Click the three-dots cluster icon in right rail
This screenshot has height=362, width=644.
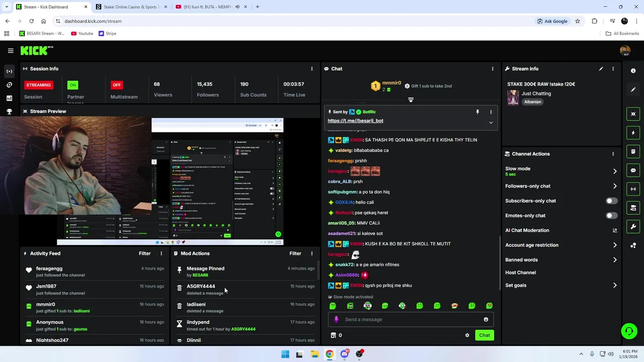633,245
